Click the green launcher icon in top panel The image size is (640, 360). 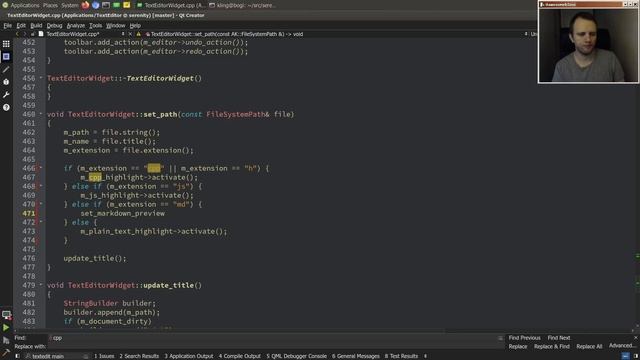pyautogui.click(x=116, y=5)
